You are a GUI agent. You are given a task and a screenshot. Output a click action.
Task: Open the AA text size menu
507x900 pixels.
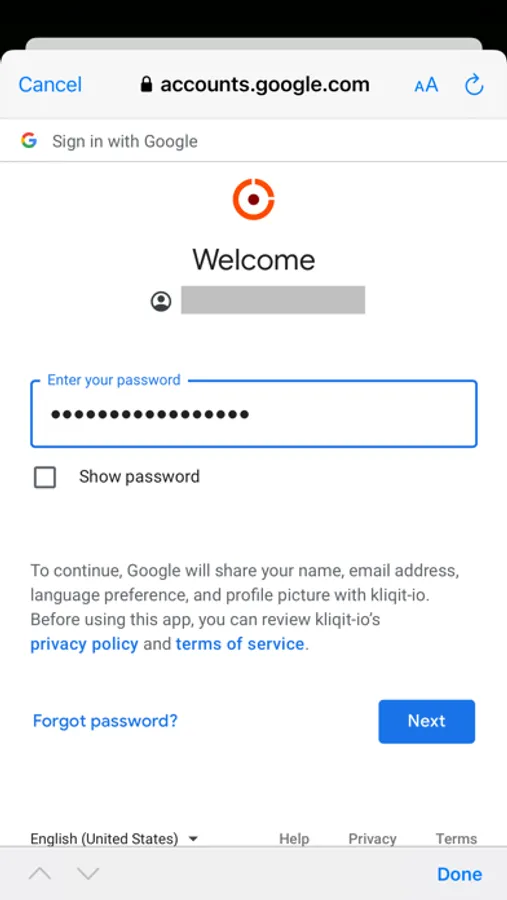coord(426,86)
